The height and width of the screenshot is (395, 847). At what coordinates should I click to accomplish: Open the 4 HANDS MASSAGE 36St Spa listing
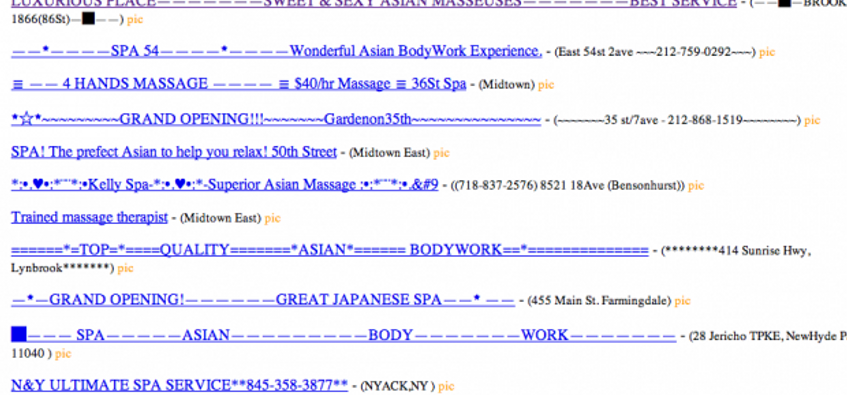pos(238,84)
